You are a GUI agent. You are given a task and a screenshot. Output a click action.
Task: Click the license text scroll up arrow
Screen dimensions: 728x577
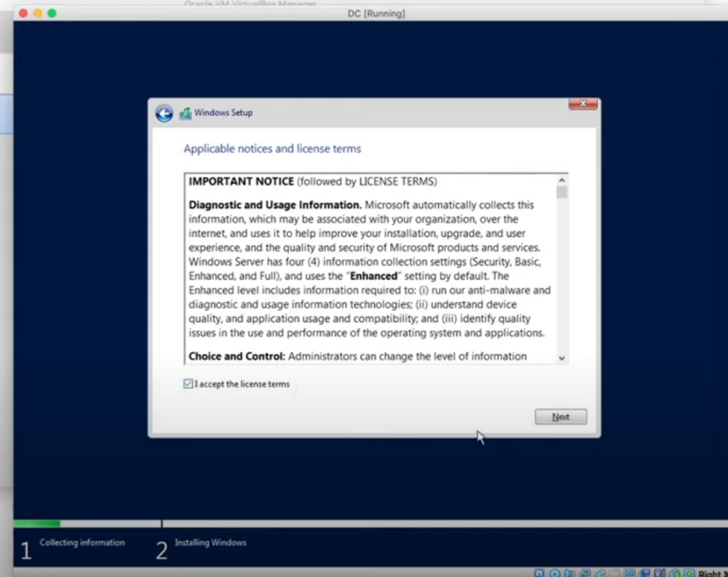pos(562,181)
